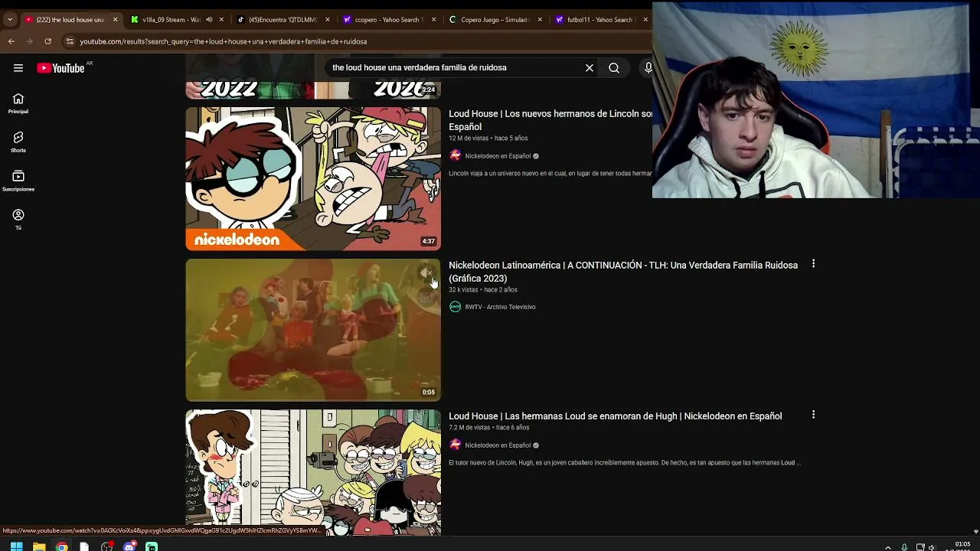
Task: Open the Discord taskbar icon
Action: coord(129,546)
